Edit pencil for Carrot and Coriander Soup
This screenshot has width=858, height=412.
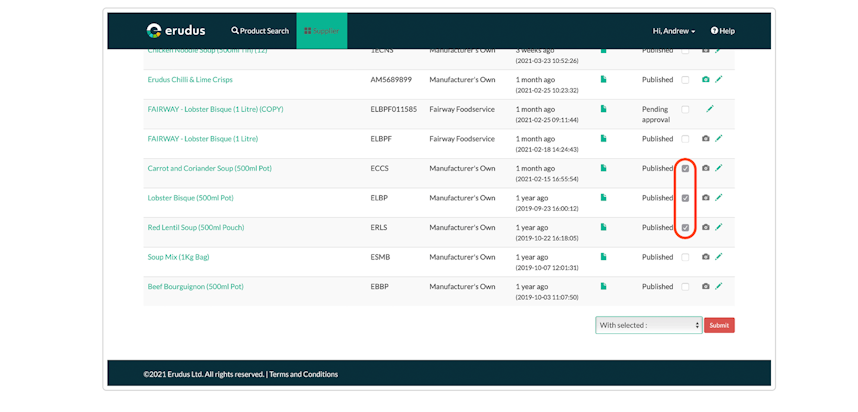718,169
